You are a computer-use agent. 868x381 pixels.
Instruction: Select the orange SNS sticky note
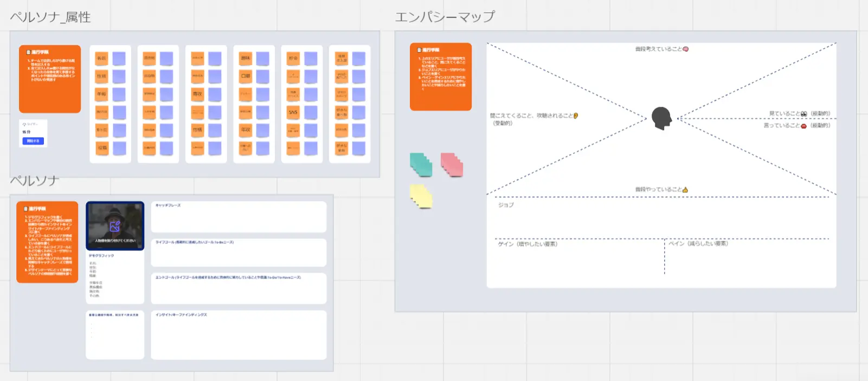click(x=293, y=112)
